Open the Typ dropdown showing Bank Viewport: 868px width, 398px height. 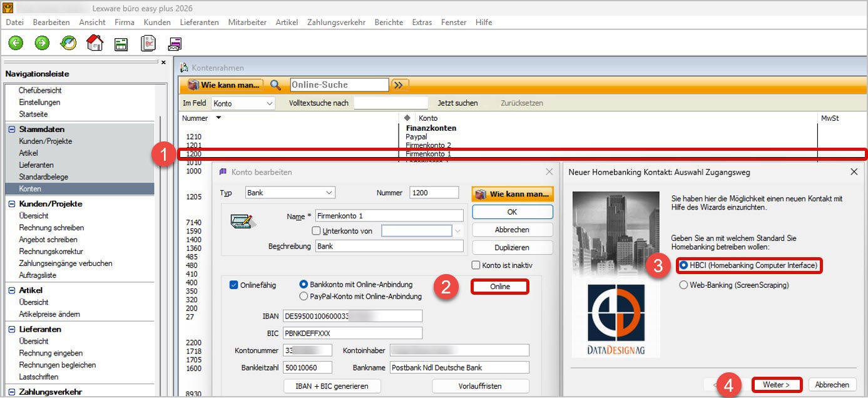(290, 193)
